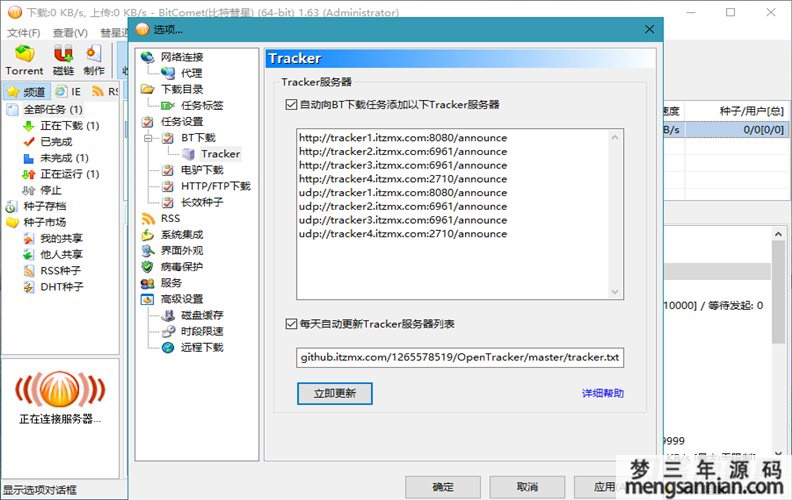Toggle 每天自动更新Tracker服务器列表 checkbox
This screenshot has height=500, width=792.
click(x=291, y=324)
